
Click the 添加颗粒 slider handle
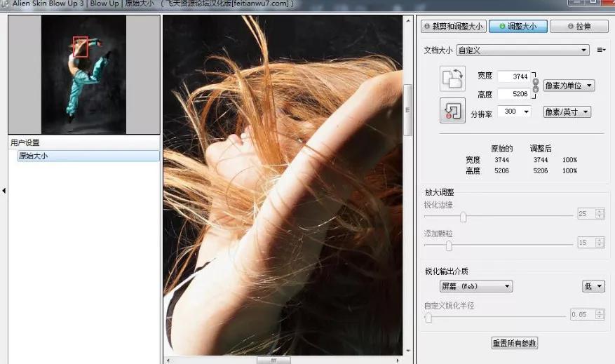[x=449, y=245]
